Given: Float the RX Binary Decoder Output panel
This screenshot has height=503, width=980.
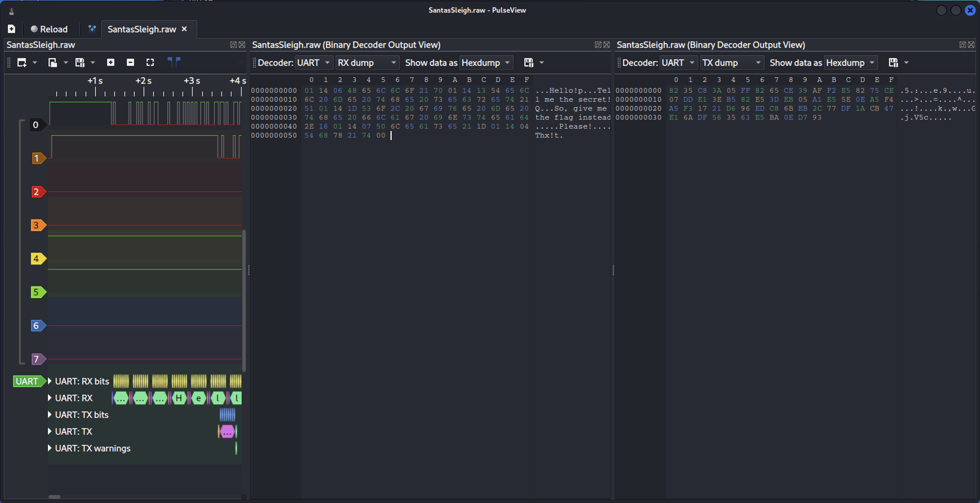Looking at the screenshot, I should pos(598,45).
